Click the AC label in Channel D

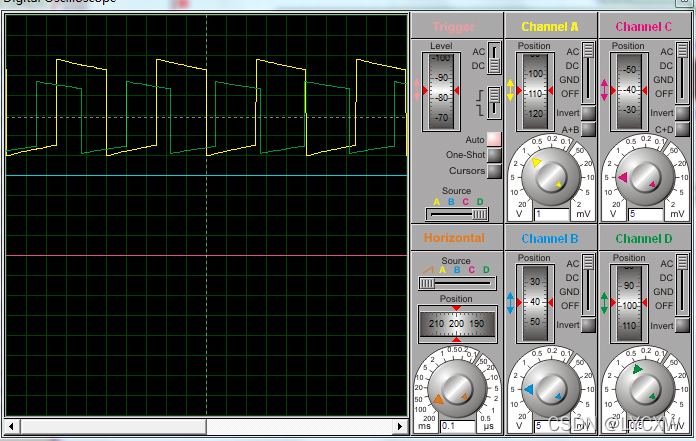point(667,264)
